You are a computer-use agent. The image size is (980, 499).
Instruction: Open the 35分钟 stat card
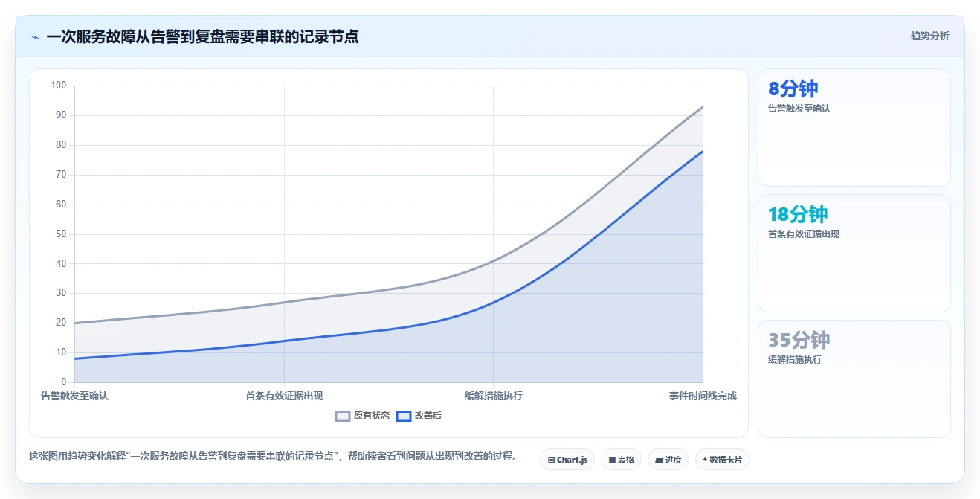coord(854,379)
